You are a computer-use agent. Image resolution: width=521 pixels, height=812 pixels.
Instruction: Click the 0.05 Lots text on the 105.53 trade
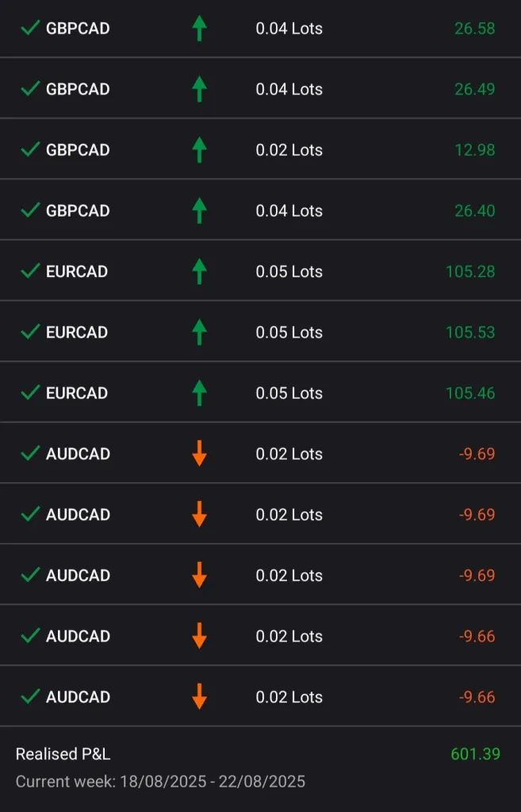tap(289, 333)
